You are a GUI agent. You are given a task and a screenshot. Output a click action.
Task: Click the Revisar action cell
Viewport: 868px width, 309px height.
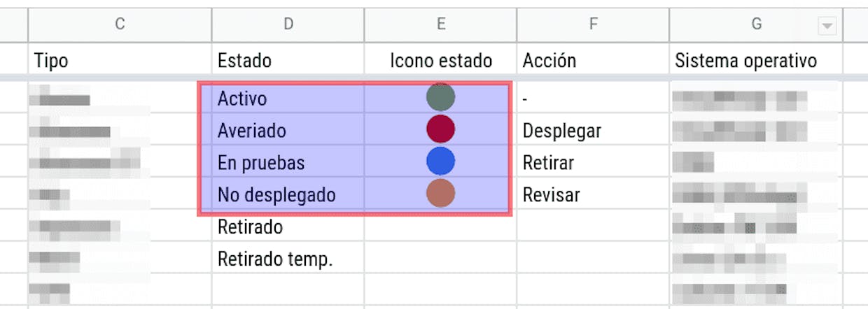click(593, 194)
